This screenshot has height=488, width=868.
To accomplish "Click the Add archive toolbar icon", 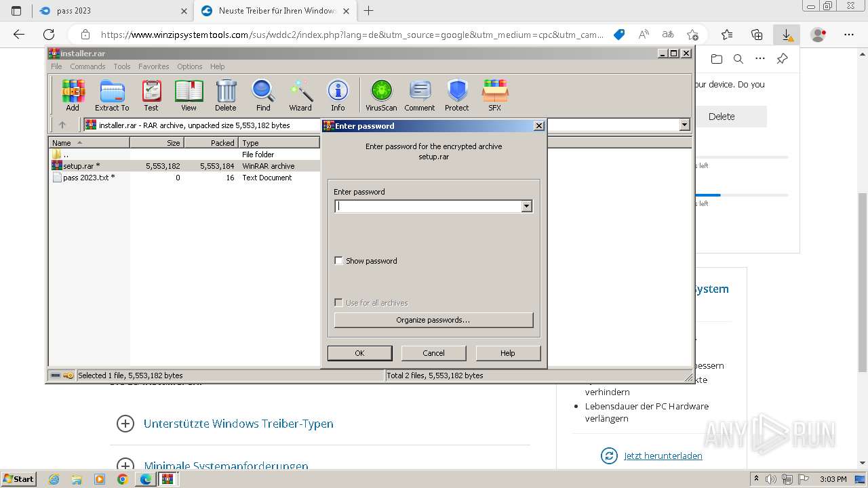I will point(73,95).
